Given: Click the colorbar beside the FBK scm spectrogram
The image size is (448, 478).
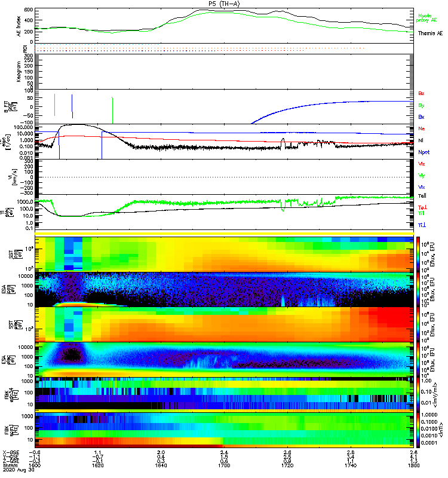Looking at the screenshot, I should pyautogui.click(x=418, y=430).
